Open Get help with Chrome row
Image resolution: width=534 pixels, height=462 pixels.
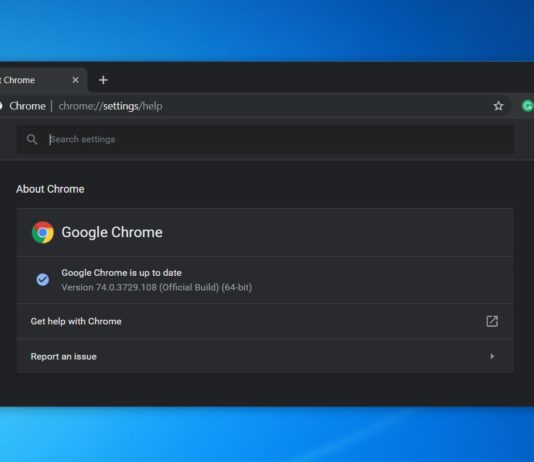(265, 321)
